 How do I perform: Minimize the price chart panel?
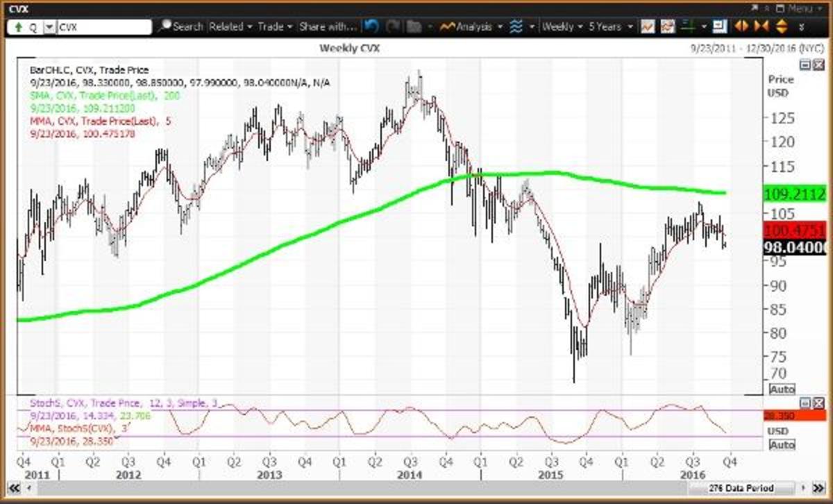click(x=806, y=65)
